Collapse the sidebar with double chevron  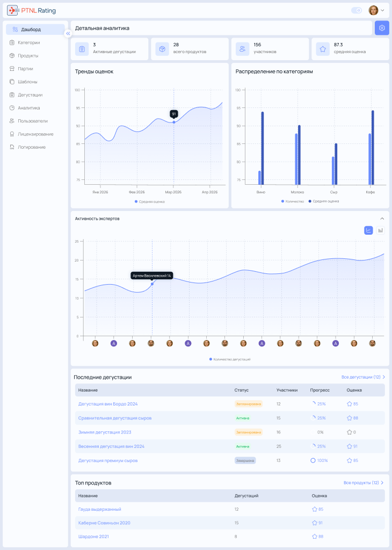pyautogui.click(x=68, y=33)
